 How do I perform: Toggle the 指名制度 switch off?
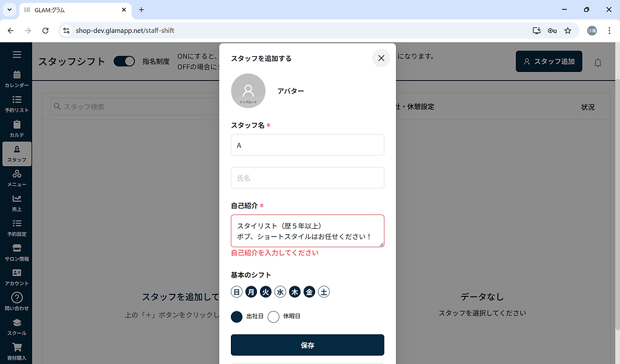[x=124, y=61]
